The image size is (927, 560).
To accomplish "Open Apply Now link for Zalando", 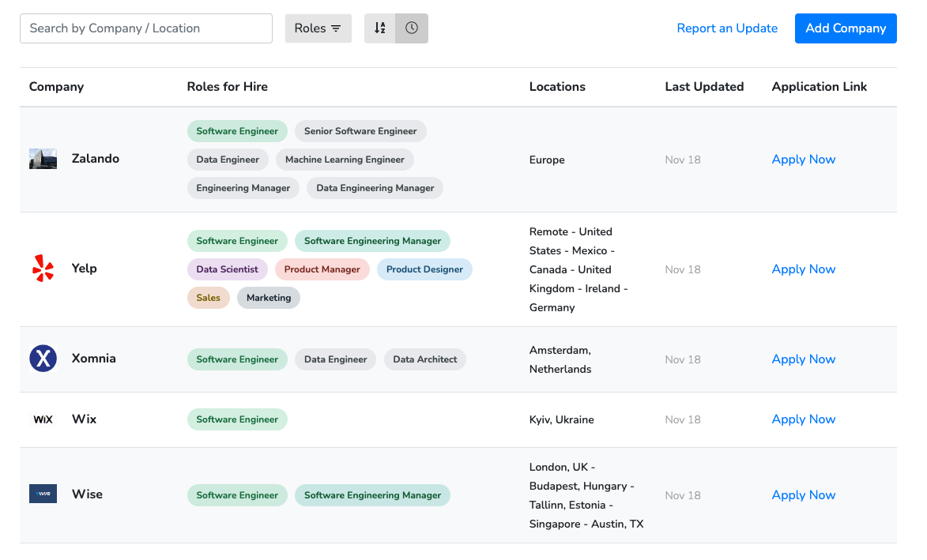I will [x=804, y=160].
